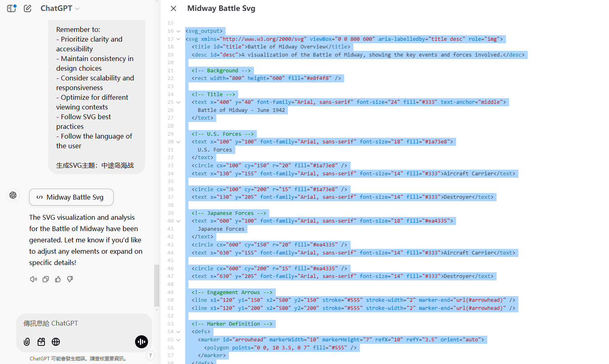Collapse the code fold at line 40

pos(178,221)
